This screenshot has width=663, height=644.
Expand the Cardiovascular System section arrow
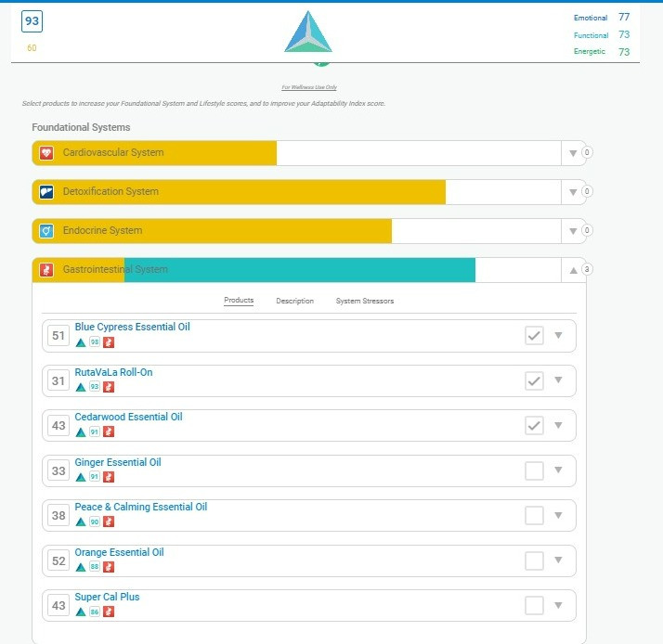coord(573,153)
